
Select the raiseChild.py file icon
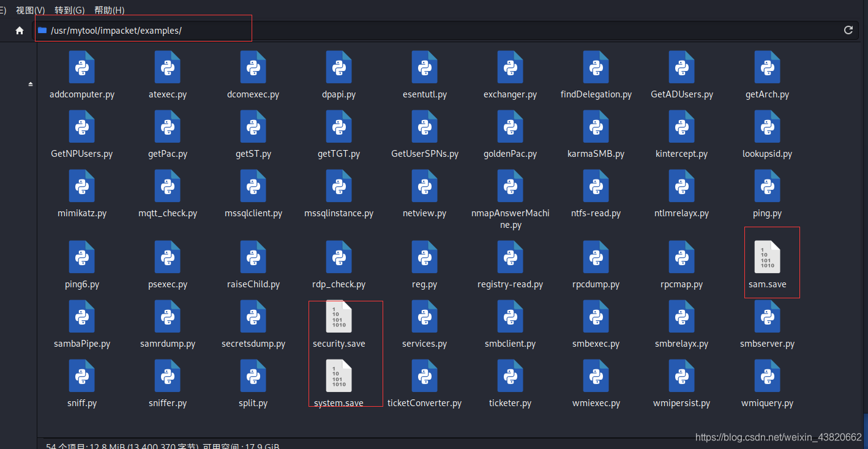click(x=253, y=257)
